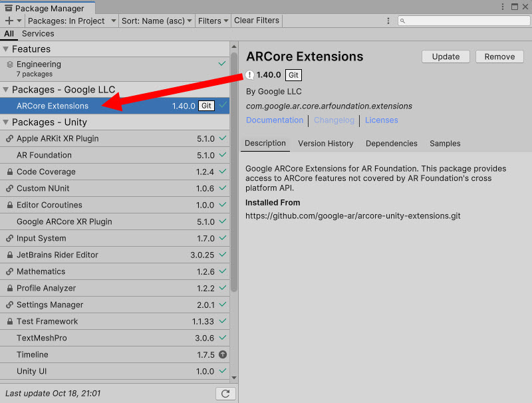Open the Changelog link

334,120
